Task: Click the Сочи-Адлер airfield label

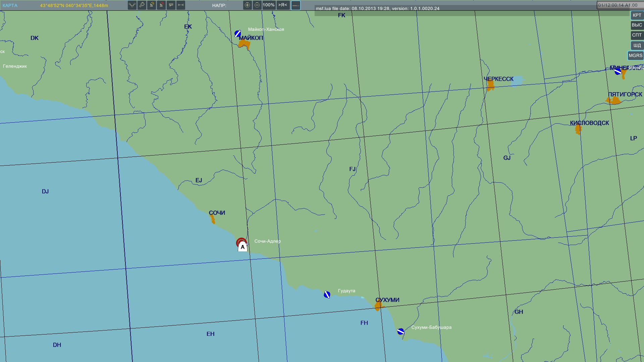Action: (268, 241)
